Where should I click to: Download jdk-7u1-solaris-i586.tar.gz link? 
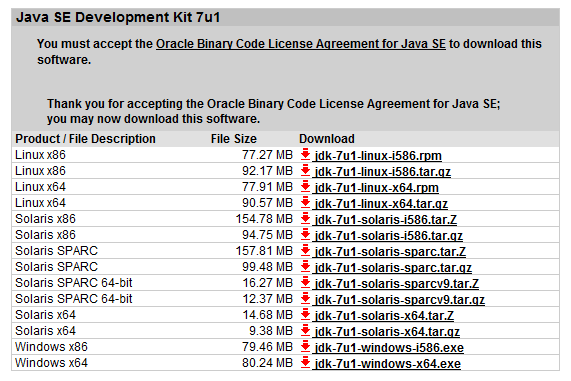389,236
